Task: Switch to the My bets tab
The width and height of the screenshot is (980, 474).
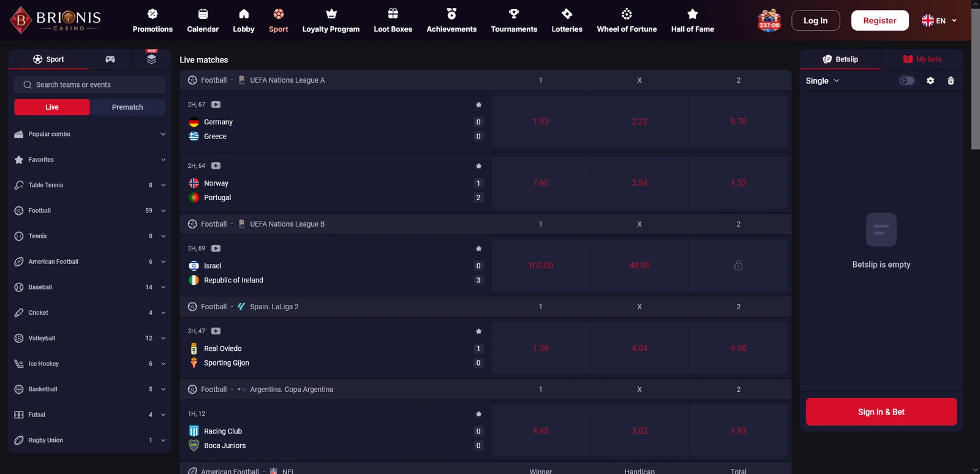Action: pyautogui.click(x=922, y=59)
